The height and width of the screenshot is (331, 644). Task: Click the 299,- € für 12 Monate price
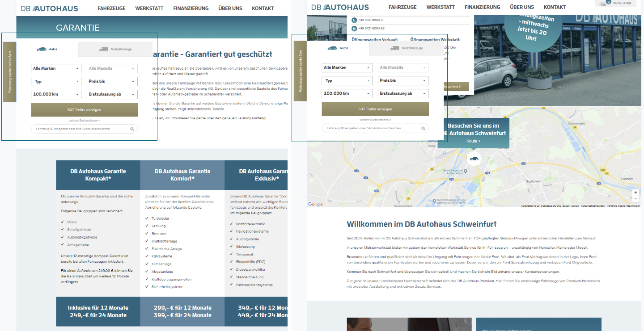(x=182, y=308)
